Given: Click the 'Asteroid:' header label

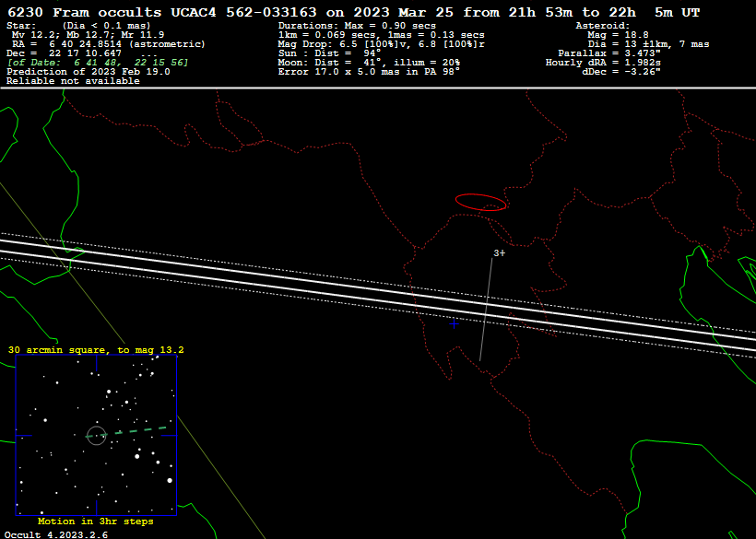Looking at the screenshot, I should [x=603, y=26].
